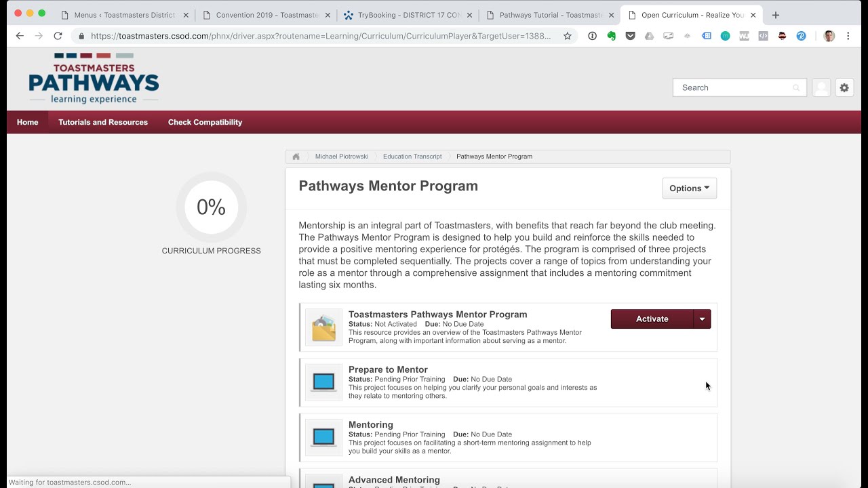This screenshot has width=868, height=488.
Task: Open the Home menu item
Action: pos(28,122)
